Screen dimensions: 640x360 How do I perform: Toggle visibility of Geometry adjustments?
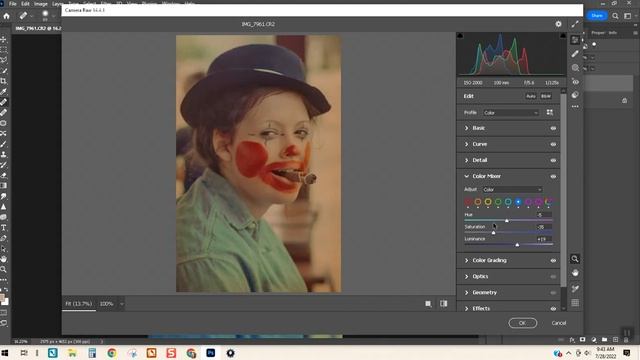click(x=553, y=293)
